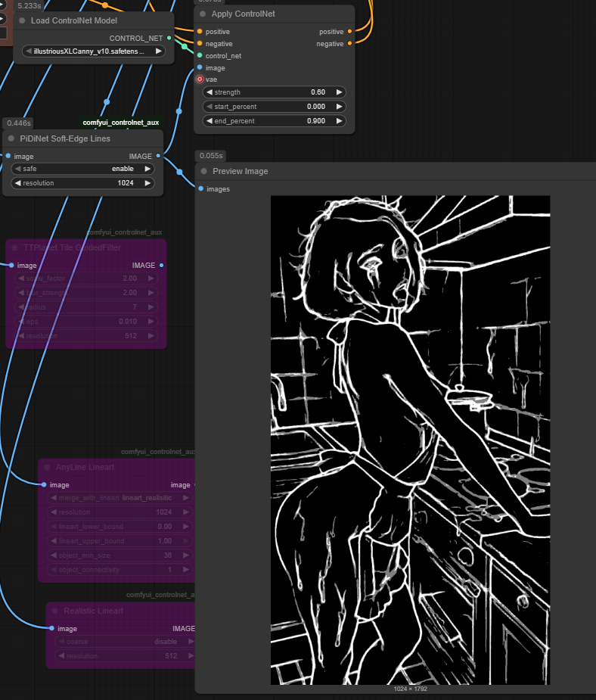This screenshot has width=596, height=700.
Task: Click the PiDiNet IMAGE output connector
Action: click(x=158, y=157)
